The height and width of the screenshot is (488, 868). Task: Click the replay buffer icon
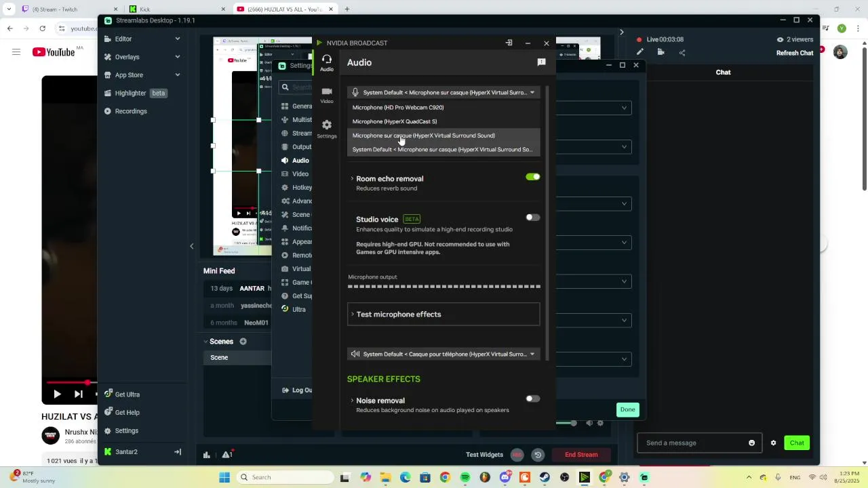[538, 455]
